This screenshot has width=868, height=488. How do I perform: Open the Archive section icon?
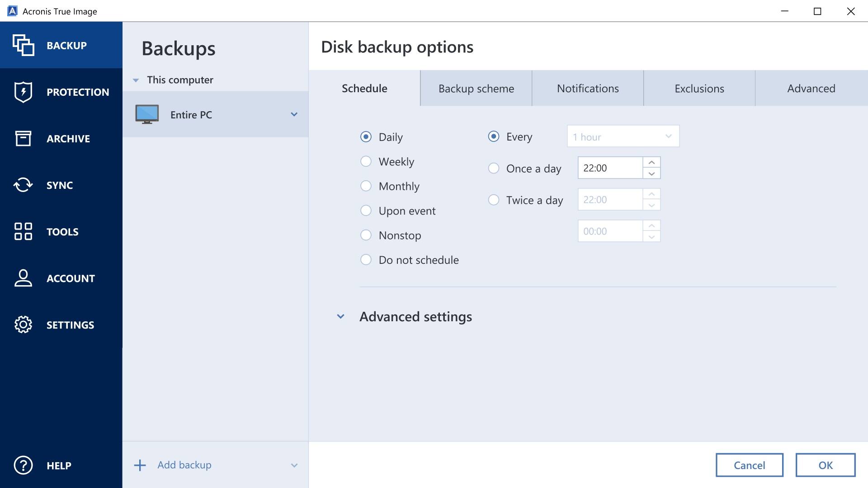(23, 138)
